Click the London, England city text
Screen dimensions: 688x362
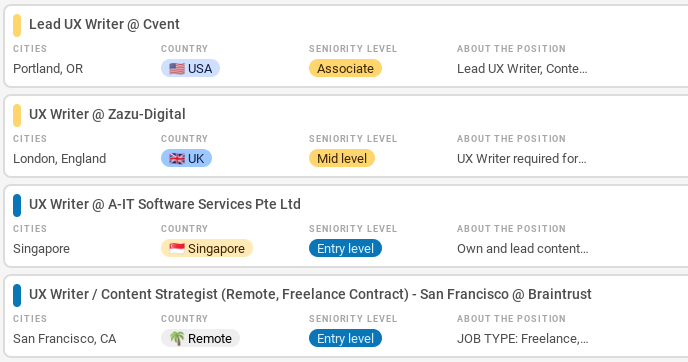(x=60, y=158)
